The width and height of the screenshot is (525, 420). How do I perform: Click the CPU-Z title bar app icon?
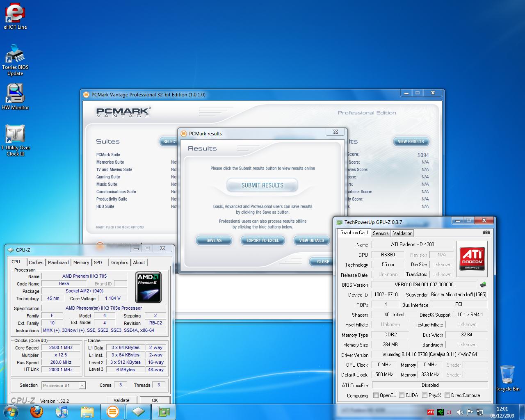click(11, 250)
